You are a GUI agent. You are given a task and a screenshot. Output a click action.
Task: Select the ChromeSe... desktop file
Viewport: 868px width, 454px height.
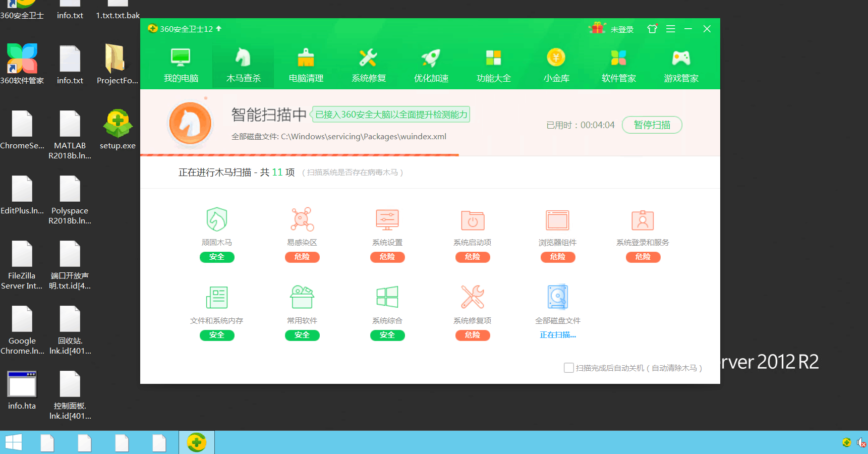click(22, 130)
